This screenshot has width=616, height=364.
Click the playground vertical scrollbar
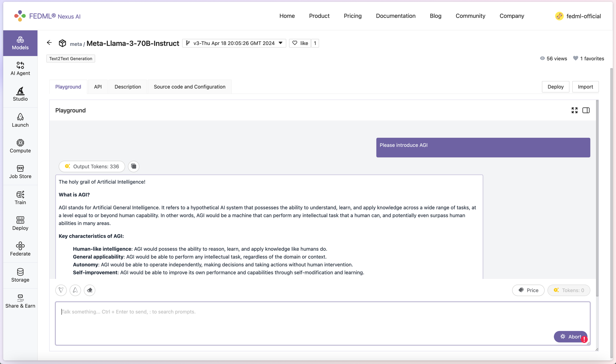[597, 197]
